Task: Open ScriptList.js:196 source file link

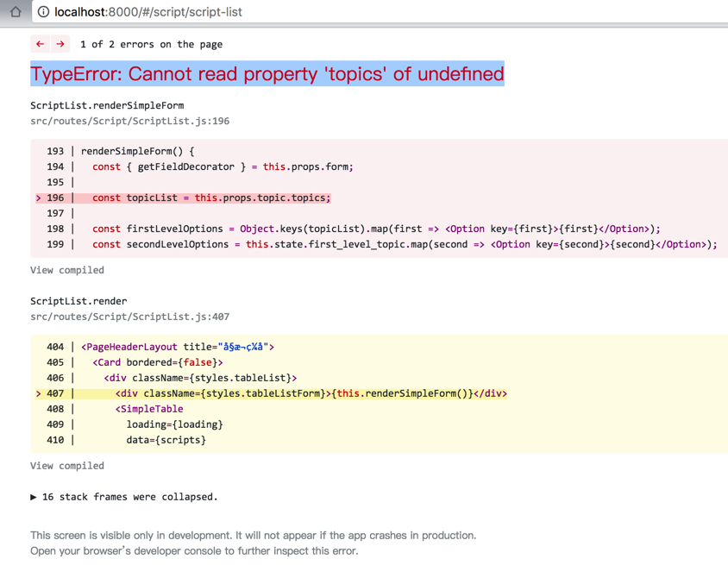Action: (x=129, y=122)
